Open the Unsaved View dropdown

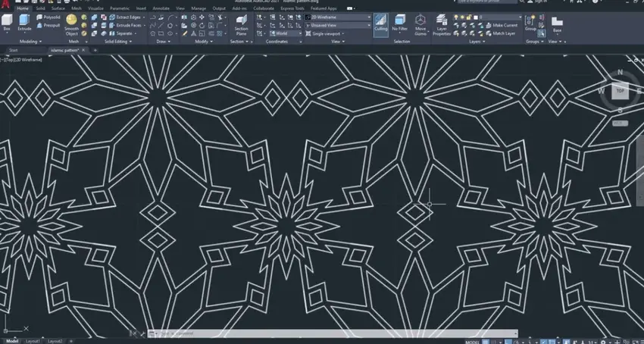338,26
